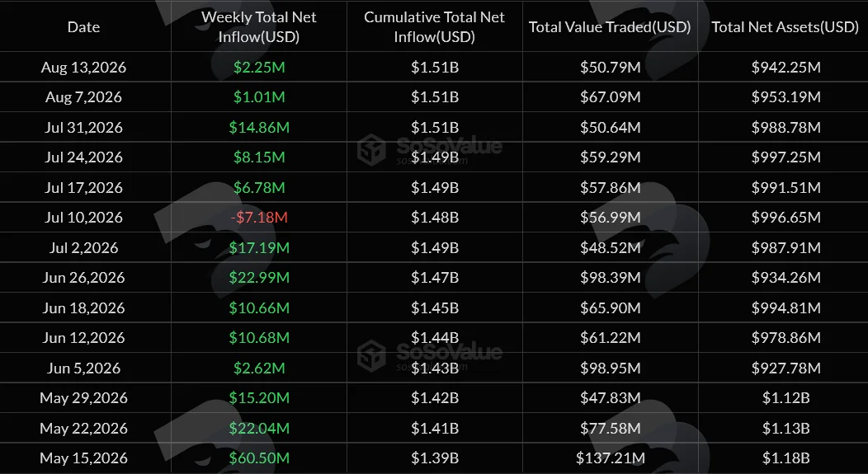Select the $997.25M net assets value
Screen dimensions: 868x474
pos(785,157)
